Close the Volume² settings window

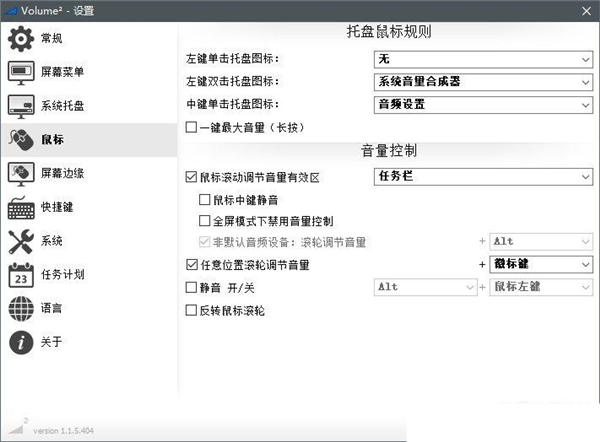[583, 11]
